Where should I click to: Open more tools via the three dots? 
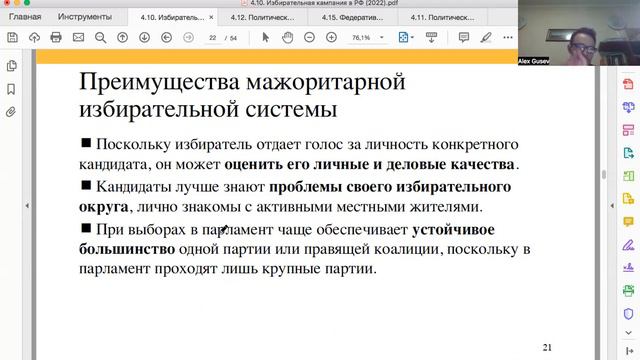pos(508,38)
